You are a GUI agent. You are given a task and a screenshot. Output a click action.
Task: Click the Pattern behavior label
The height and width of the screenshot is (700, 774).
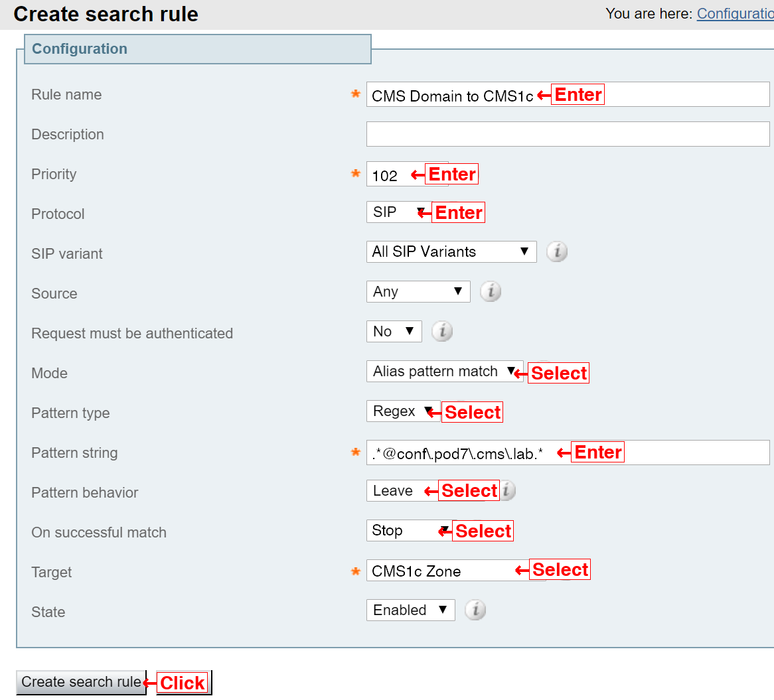click(84, 492)
